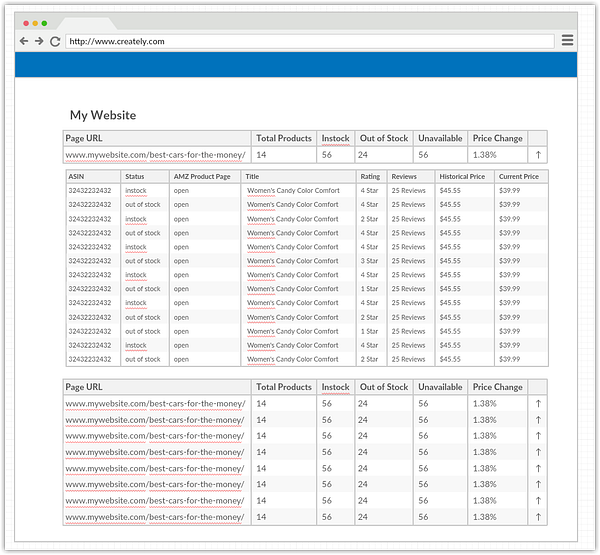Reload the page with refresh icon
This screenshot has height=555, width=600.
coord(55,41)
